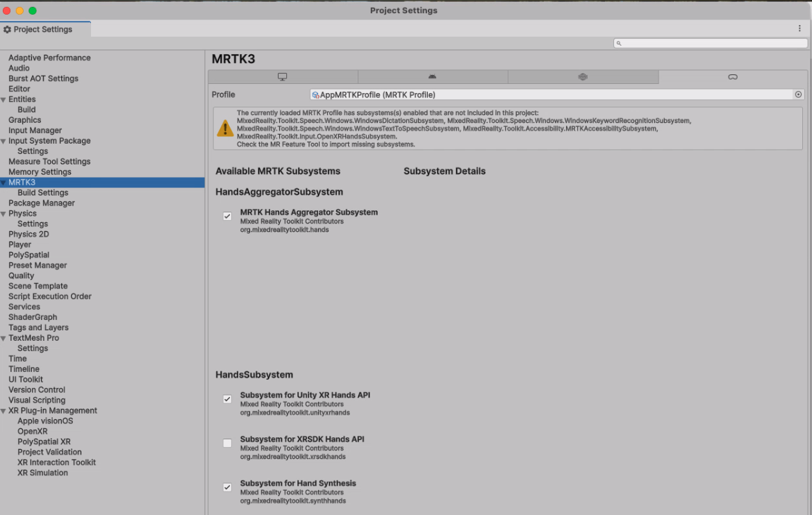Select Settings under TextMesh Pro

click(33, 348)
